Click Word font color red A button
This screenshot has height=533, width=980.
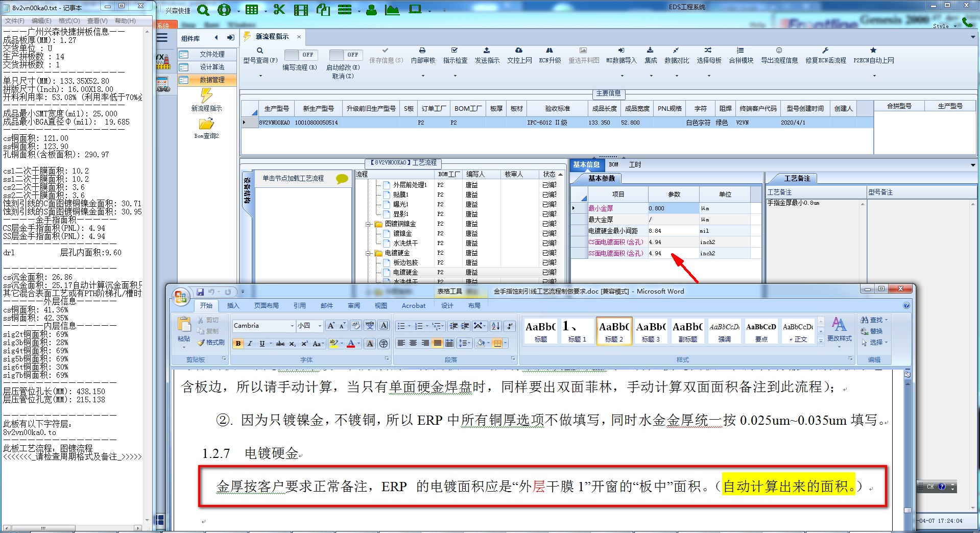point(351,344)
